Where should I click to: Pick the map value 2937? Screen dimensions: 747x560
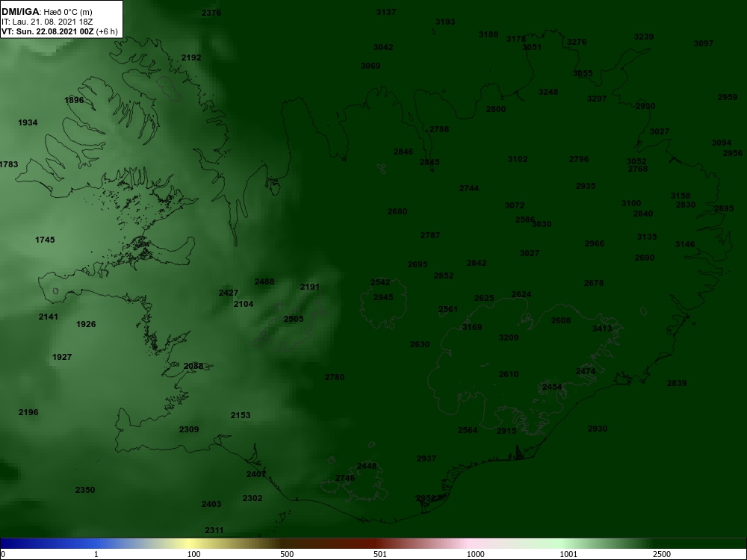(427, 458)
